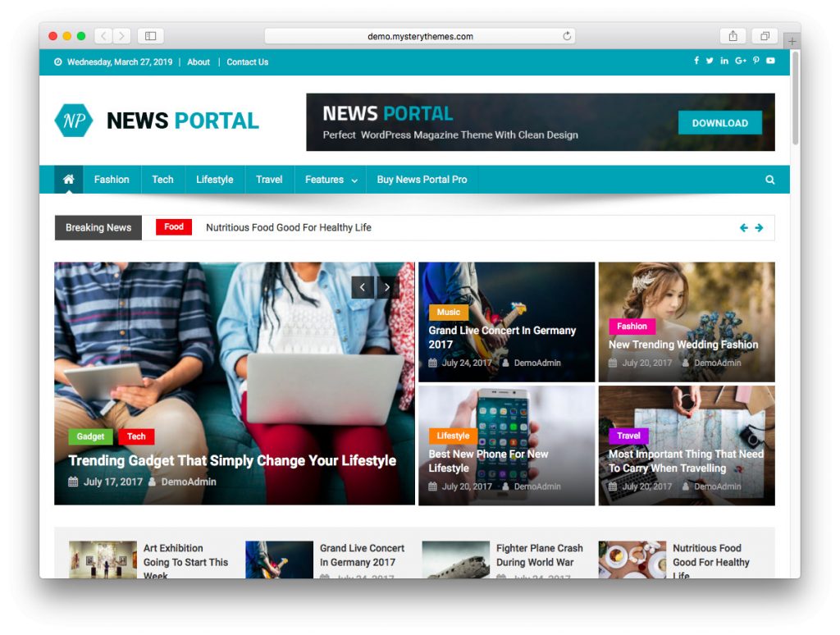Viewport: 840px width, 635px height.
Task: Click the page vertical scrollbar
Action: coord(796,98)
